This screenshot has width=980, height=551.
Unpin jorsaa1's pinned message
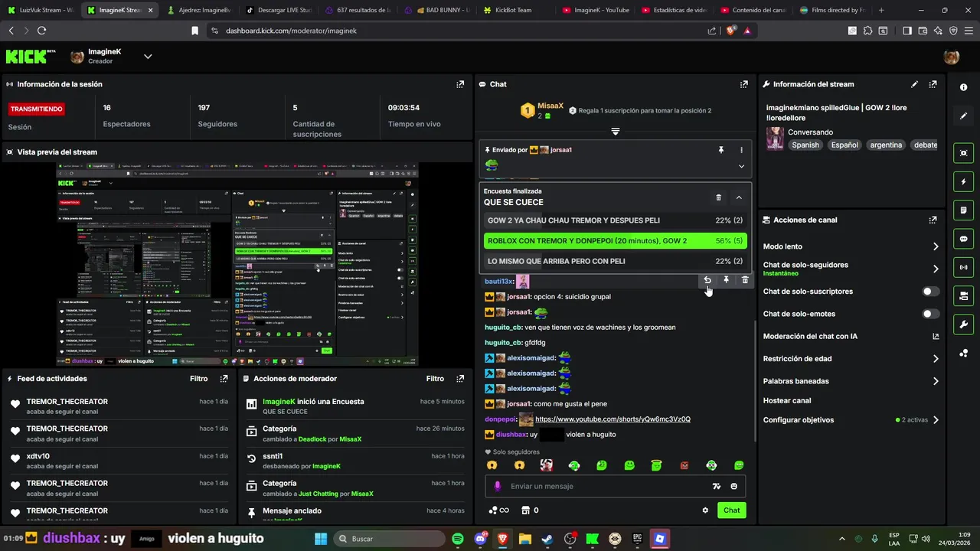(x=720, y=150)
